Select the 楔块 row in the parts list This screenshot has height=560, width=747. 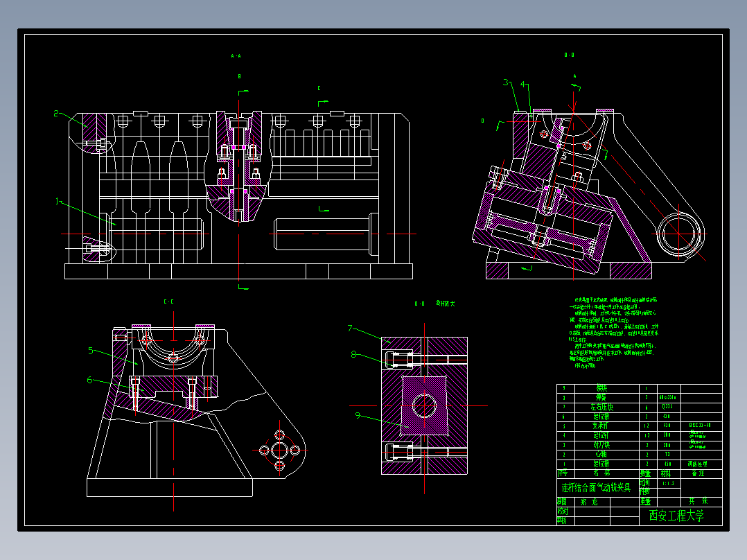(640, 388)
